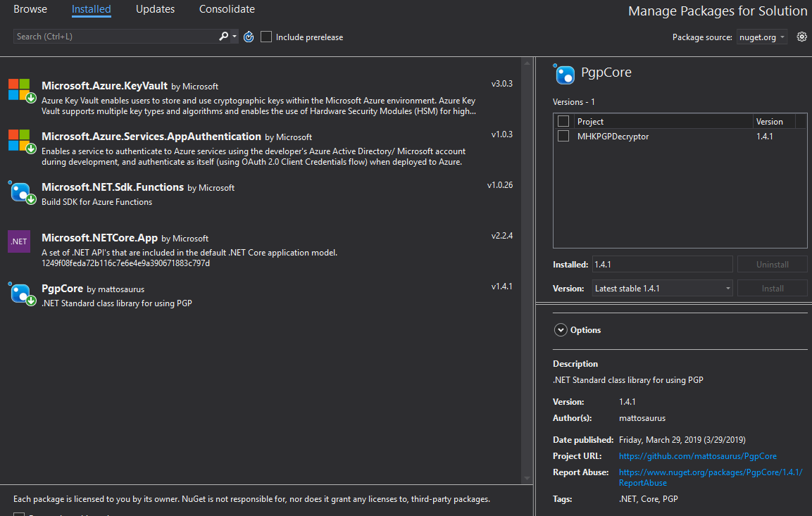Image resolution: width=812 pixels, height=516 pixels.
Task: Toggle the select-all projects header checkbox
Action: [563, 121]
